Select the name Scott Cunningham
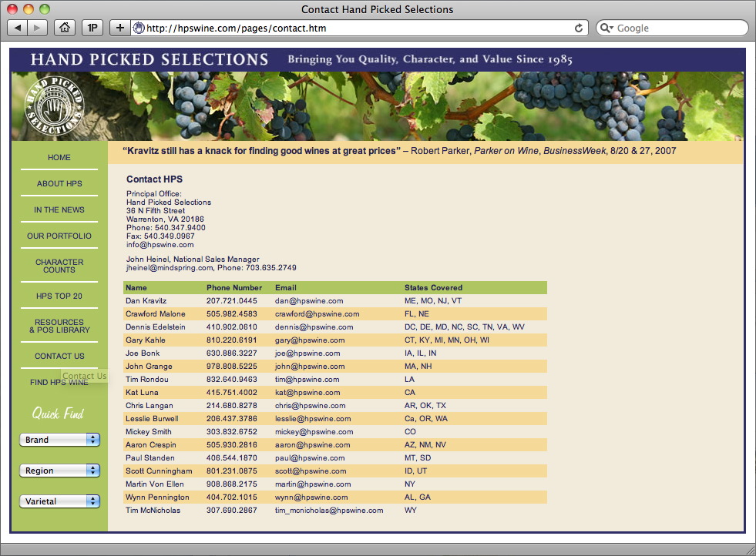This screenshot has height=556, width=756. point(159,471)
